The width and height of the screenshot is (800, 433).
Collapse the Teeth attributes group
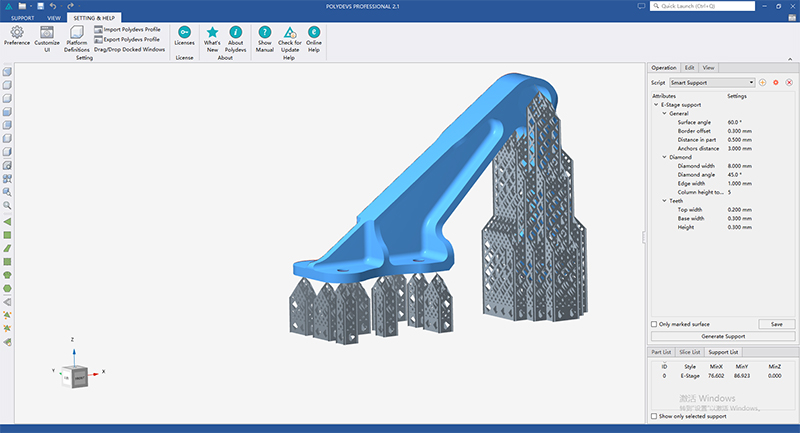664,201
